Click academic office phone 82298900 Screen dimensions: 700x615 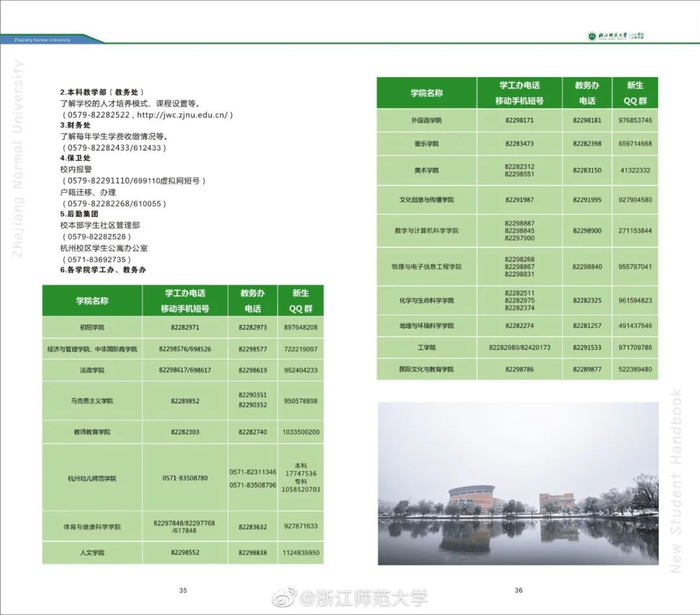[x=587, y=231]
